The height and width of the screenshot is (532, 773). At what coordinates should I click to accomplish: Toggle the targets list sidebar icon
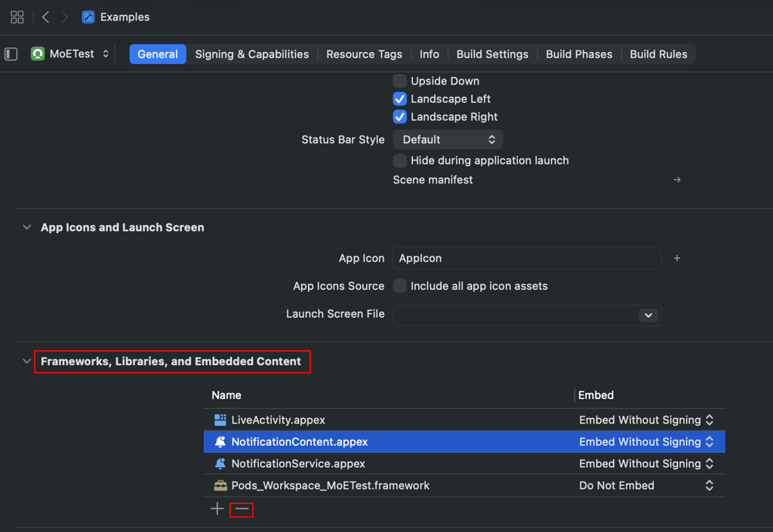tap(11, 54)
